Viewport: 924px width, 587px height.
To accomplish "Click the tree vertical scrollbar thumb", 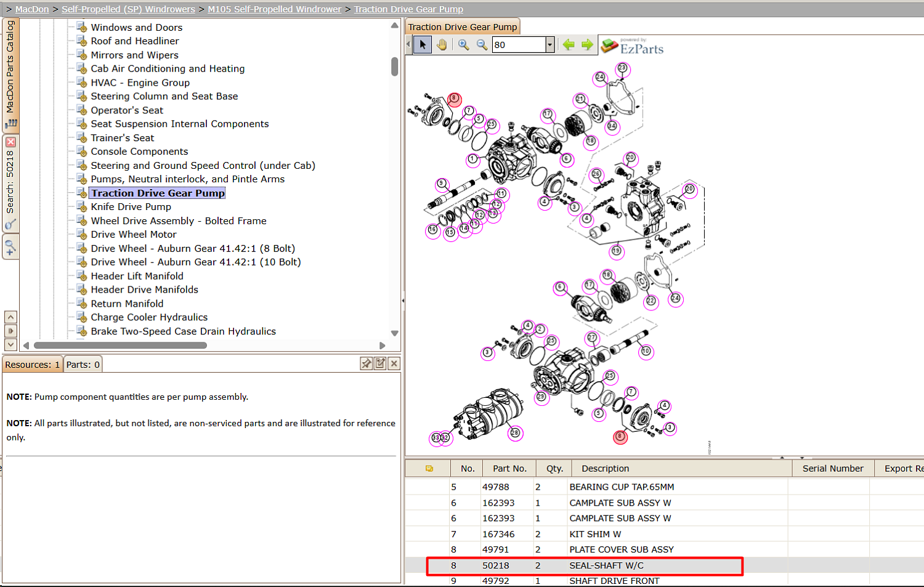I will (394, 67).
